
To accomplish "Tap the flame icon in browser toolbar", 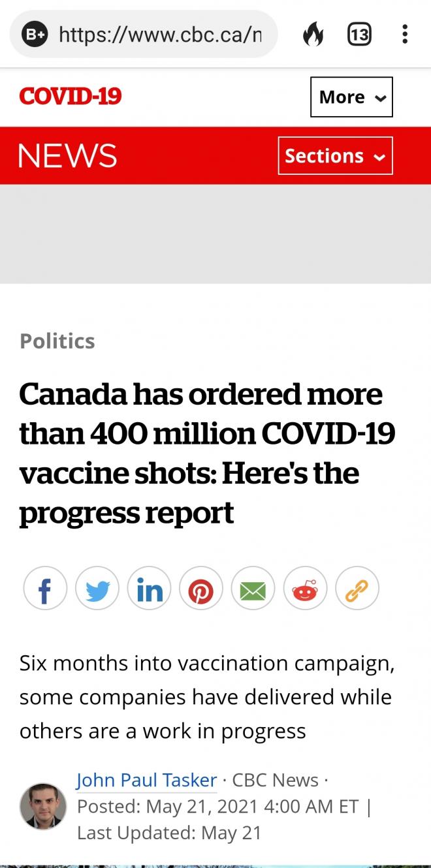I will click(313, 34).
